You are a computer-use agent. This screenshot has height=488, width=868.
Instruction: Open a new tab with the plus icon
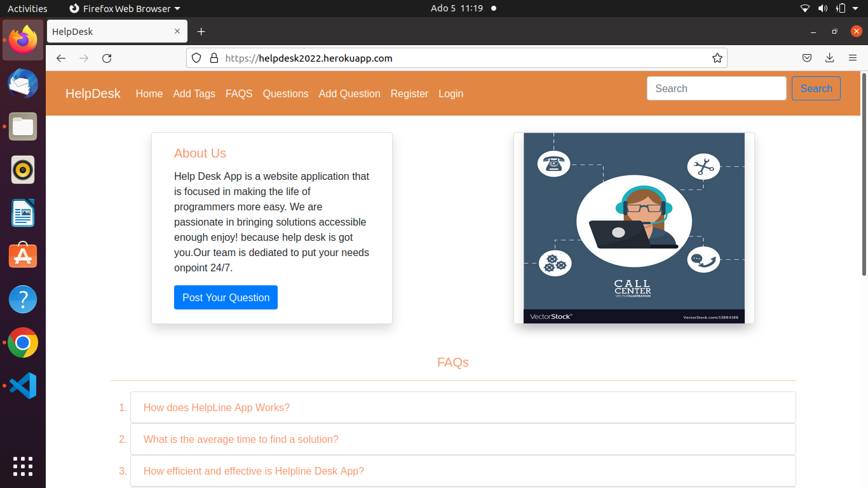tap(201, 32)
